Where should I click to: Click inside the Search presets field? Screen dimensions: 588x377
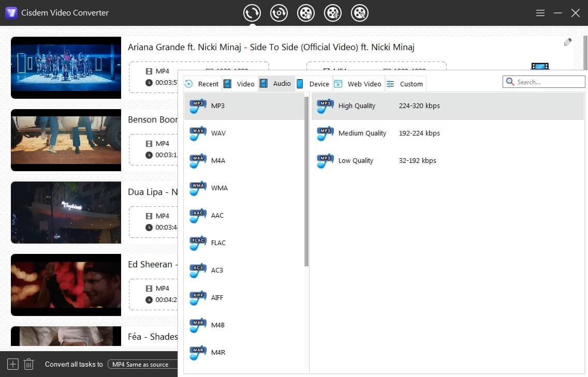[543, 81]
